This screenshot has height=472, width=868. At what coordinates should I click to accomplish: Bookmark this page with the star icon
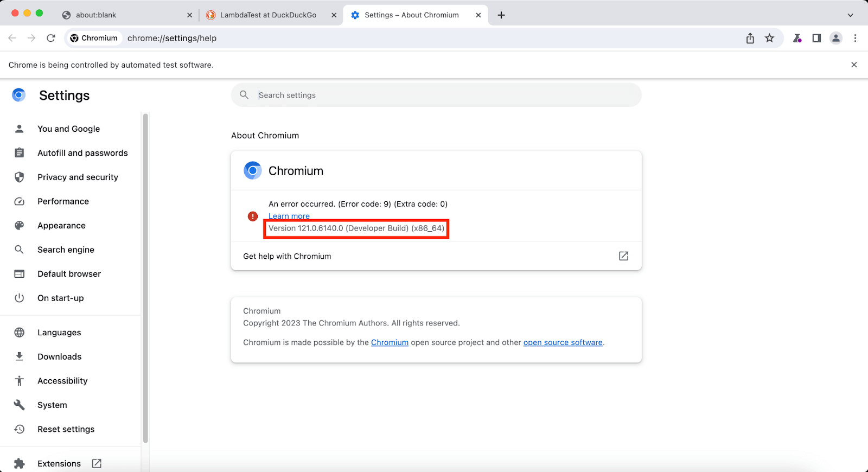pyautogui.click(x=769, y=38)
